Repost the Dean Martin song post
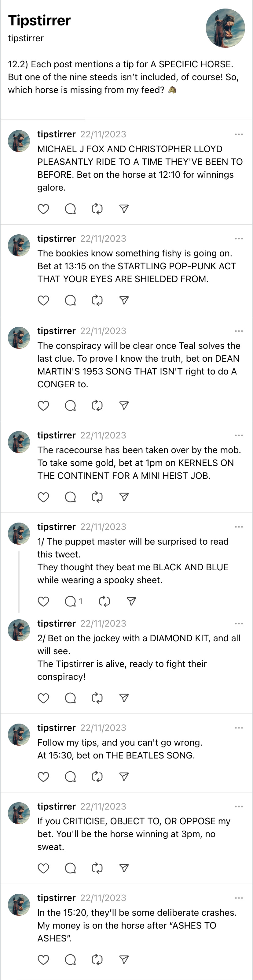253x980 pixels. tap(97, 405)
